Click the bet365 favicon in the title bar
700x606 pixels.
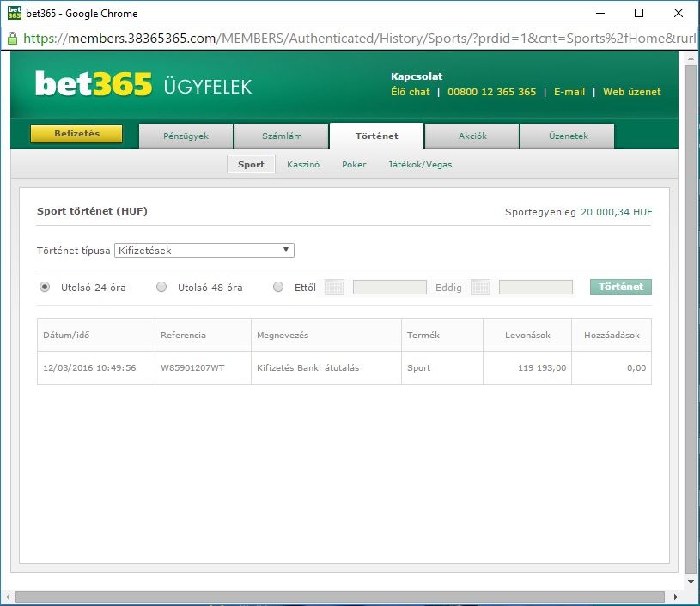pos(15,13)
